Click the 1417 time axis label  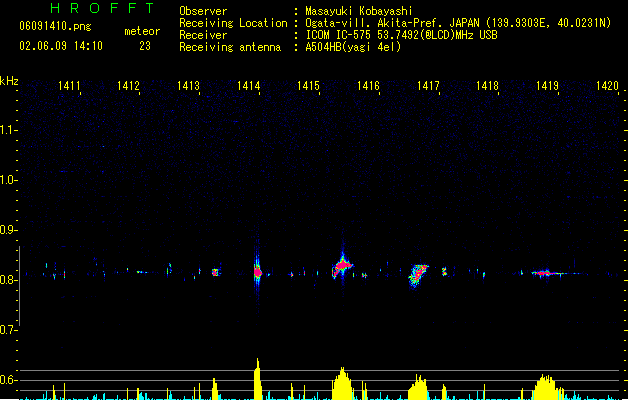click(x=428, y=86)
